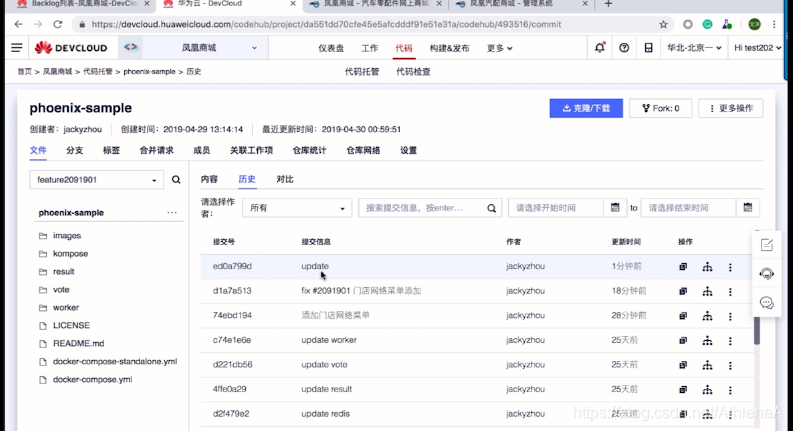Open the help question mark icon

624,48
